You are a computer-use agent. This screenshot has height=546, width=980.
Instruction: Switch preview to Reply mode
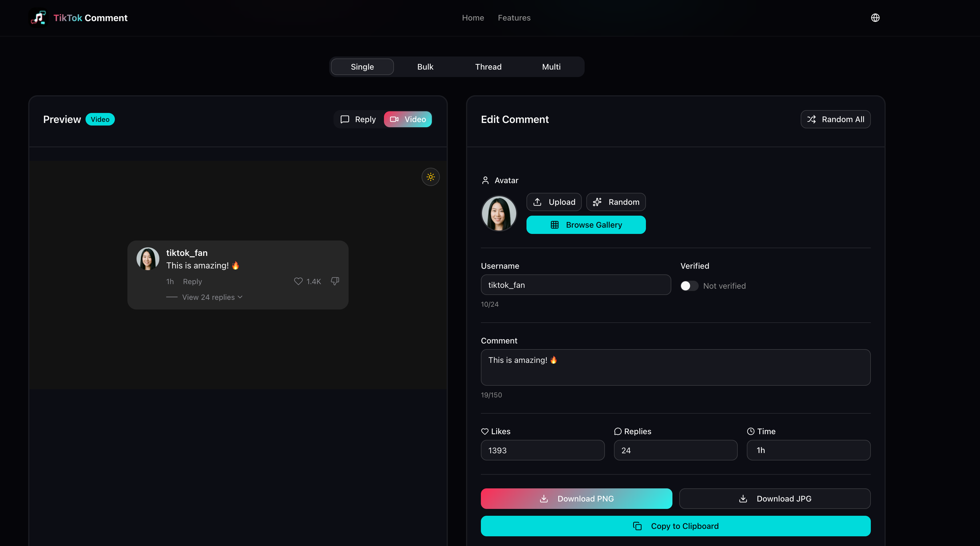358,120
